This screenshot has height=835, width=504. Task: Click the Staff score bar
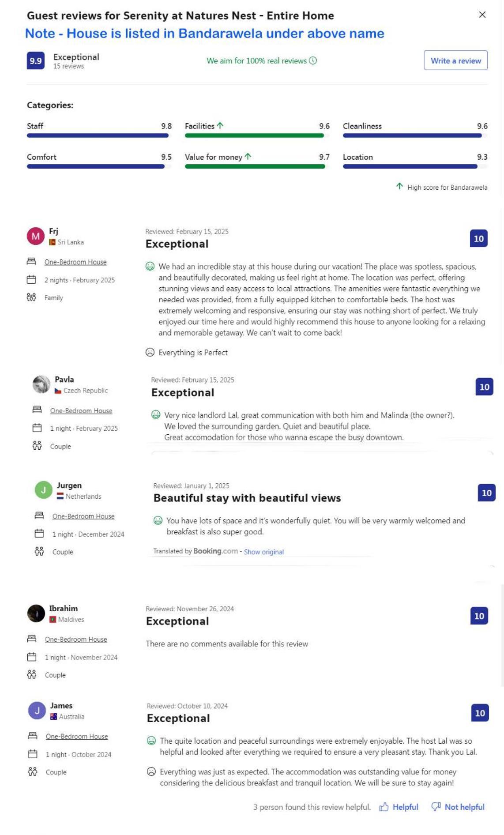[x=98, y=135]
